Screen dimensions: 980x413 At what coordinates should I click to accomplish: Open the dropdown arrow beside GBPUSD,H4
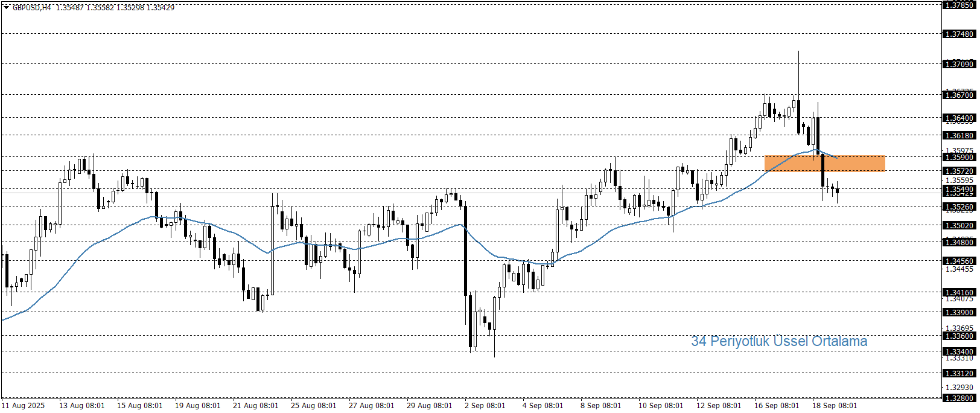[7, 8]
